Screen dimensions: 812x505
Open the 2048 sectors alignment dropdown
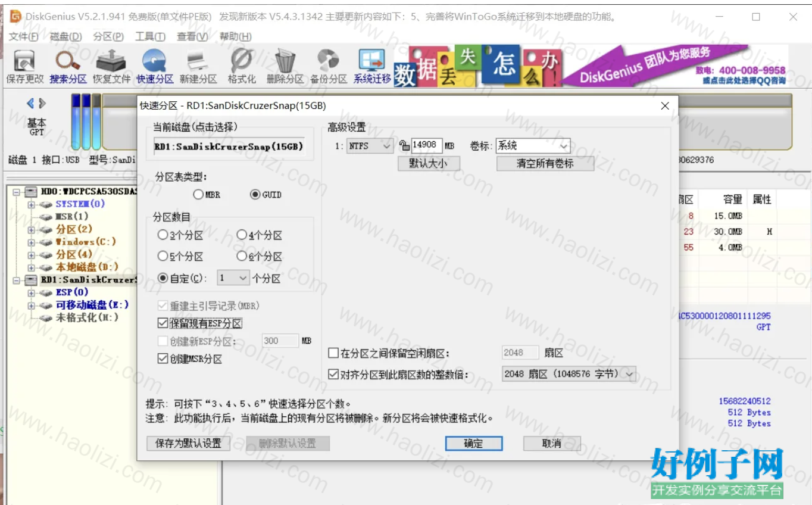[x=570, y=374]
